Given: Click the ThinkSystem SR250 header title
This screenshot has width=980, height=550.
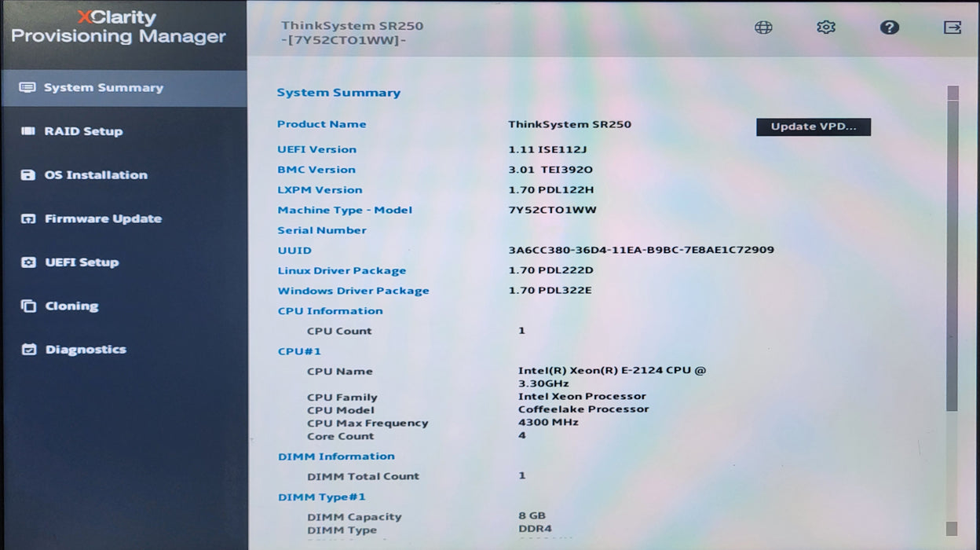Looking at the screenshot, I should (x=353, y=25).
